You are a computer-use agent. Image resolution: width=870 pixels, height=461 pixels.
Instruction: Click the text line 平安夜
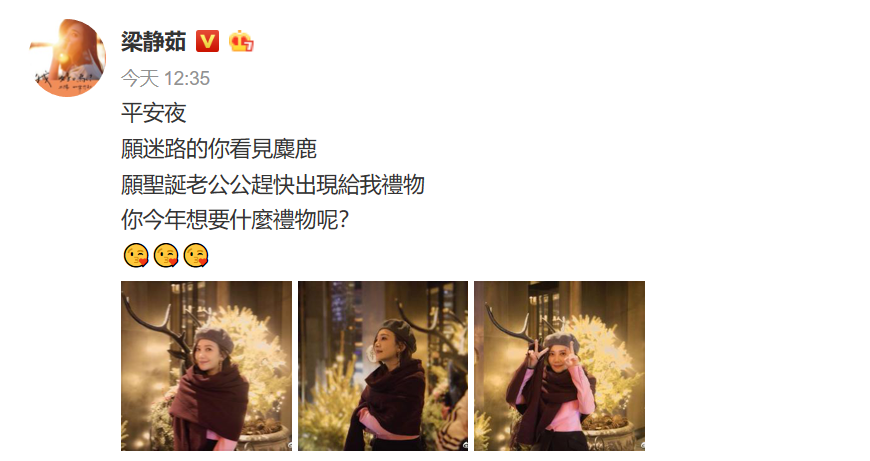point(154,113)
